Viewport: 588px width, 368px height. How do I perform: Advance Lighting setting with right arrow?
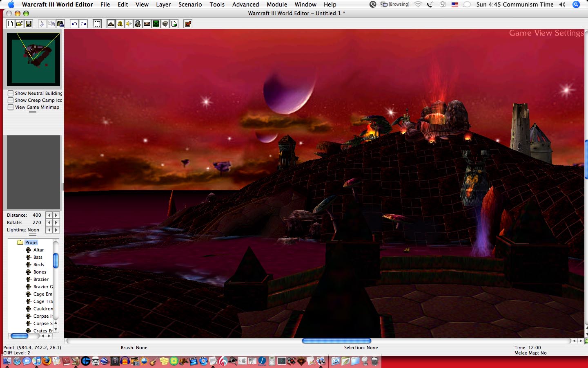point(56,230)
